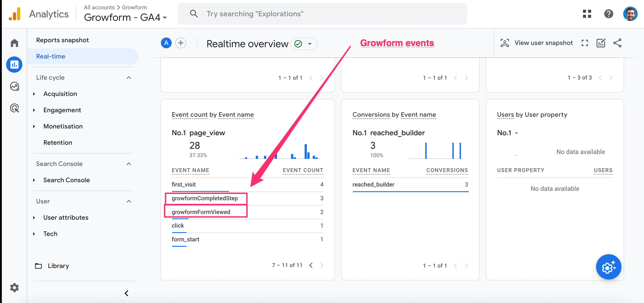Expand the User attributes arrow

34,218
